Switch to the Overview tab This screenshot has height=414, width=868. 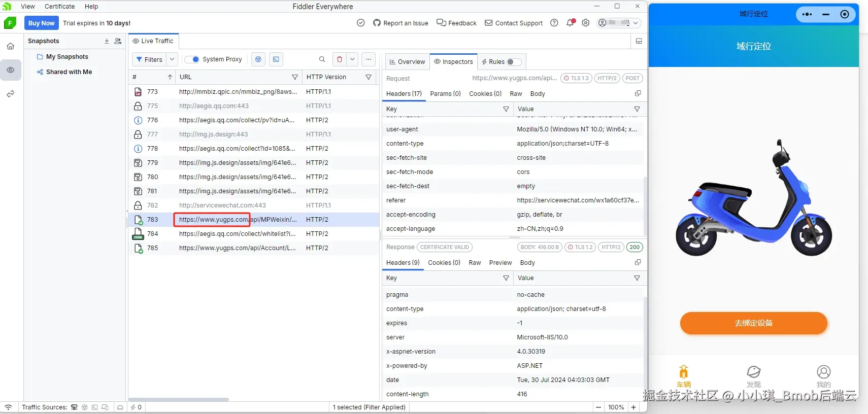pyautogui.click(x=407, y=62)
